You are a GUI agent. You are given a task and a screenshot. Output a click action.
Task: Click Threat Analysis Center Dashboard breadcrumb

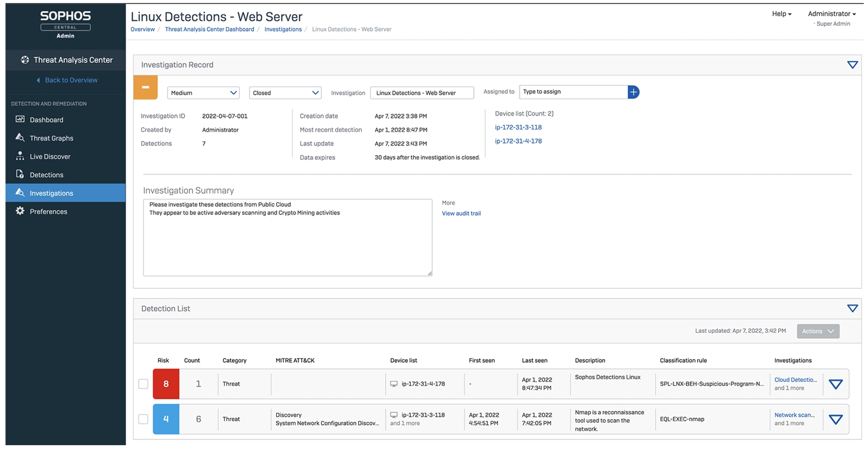tap(210, 29)
